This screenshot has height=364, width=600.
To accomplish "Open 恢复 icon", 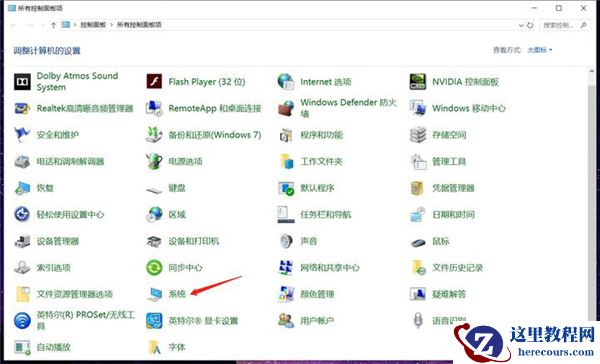I will [x=22, y=188].
